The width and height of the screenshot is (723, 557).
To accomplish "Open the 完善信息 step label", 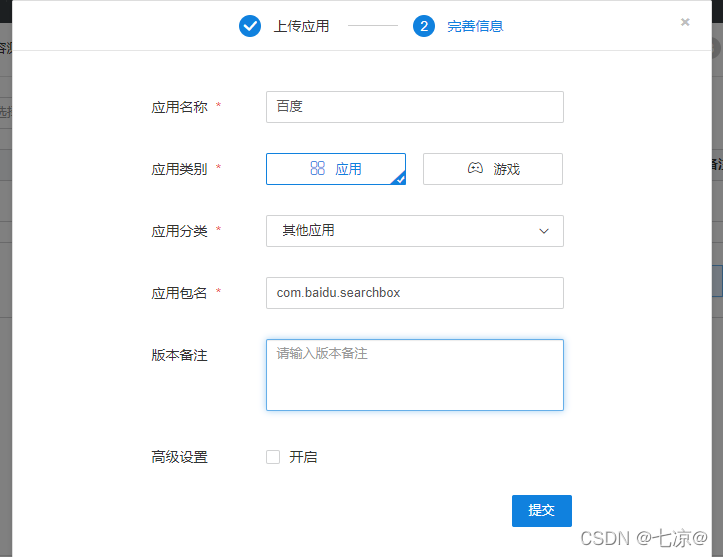I will (475, 26).
